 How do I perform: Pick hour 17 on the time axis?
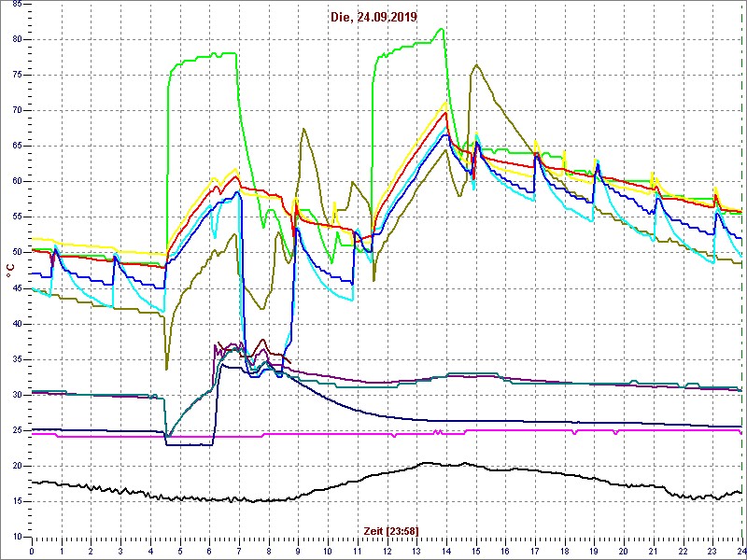(535, 550)
